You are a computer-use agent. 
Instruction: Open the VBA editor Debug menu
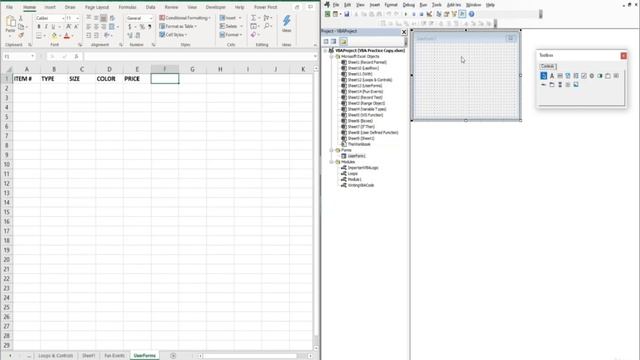[409, 5]
